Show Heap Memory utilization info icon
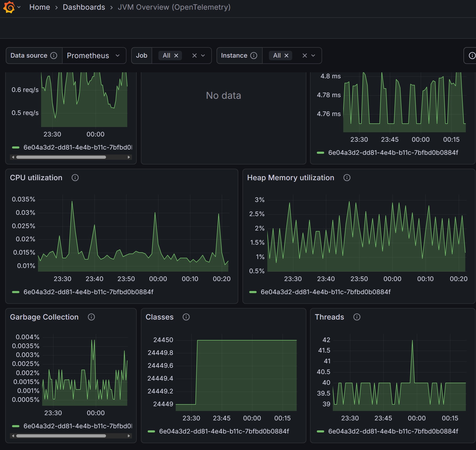This screenshot has width=476, height=450. pos(347,178)
